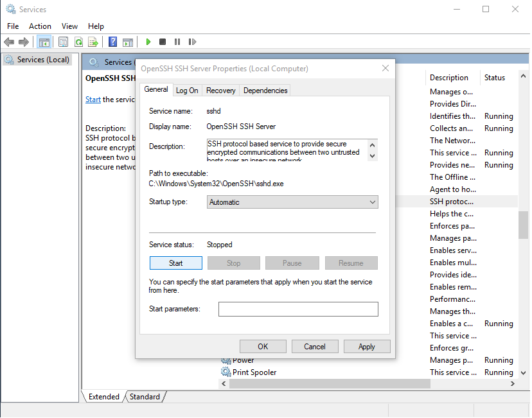Image resolution: width=532 pixels, height=418 pixels.
Task: Click the disabled Stop button
Action: [234, 263]
